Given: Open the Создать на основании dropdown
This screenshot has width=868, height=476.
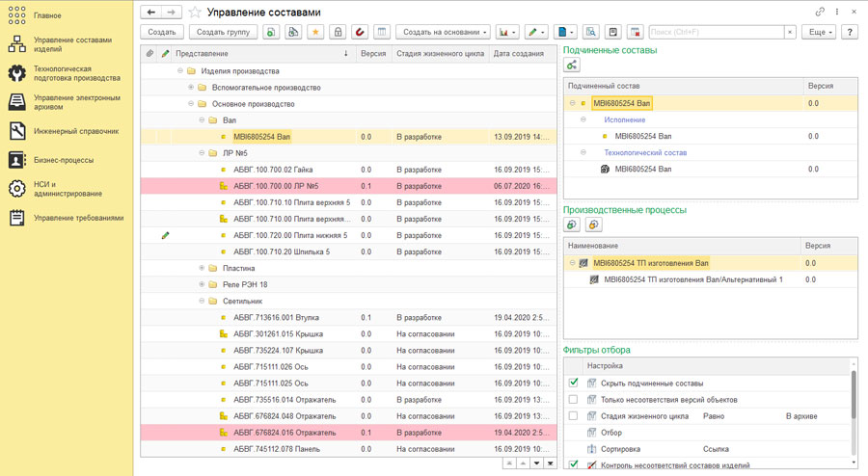Looking at the screenshot, I should click(x=444, y=33).
